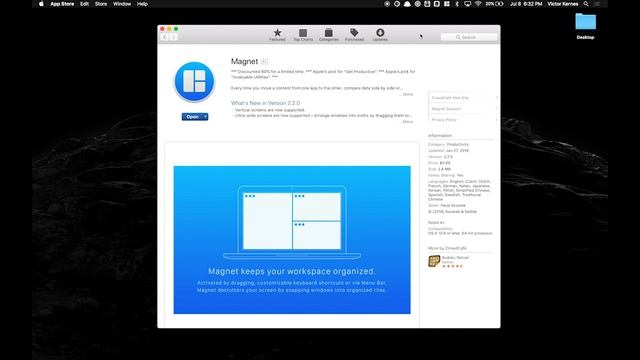Open the Window menu

(122, 4)
